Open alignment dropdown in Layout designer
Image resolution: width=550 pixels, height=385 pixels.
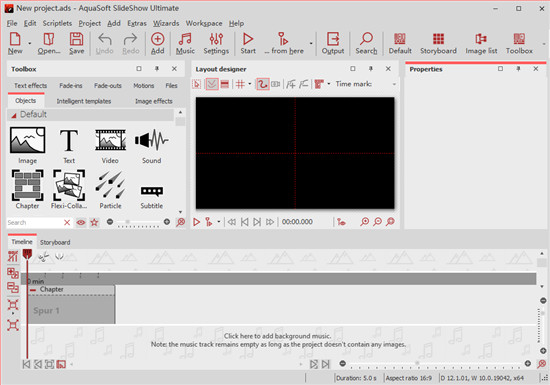click(x=329, y=84)
